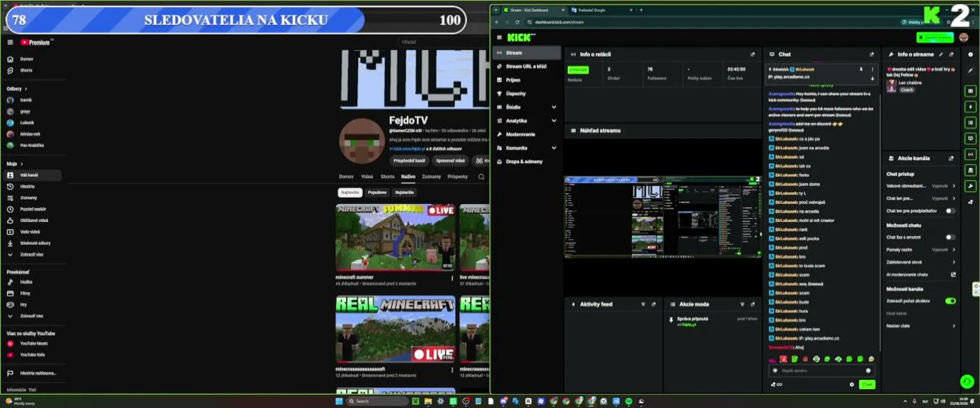Screen dimensions: 980x408
Task: Open REAL MINECRAFT stream thumbnail
Action: click(395, 329)
